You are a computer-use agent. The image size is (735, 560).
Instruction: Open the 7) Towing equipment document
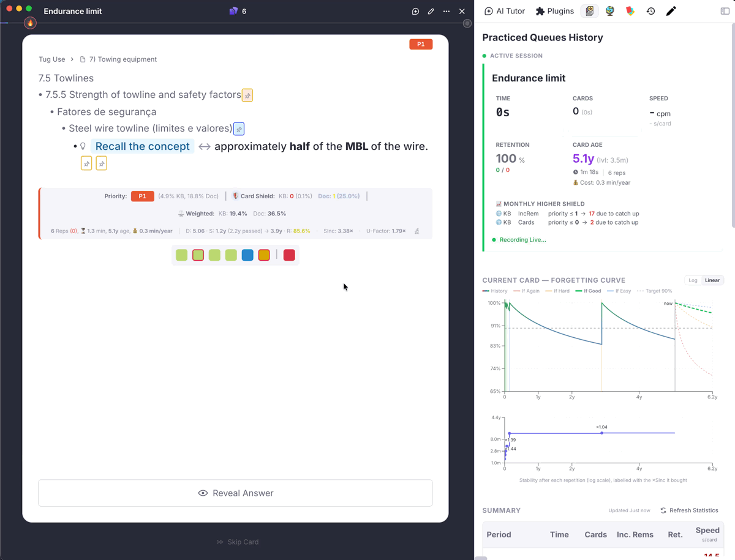click(x=123, y=59)
